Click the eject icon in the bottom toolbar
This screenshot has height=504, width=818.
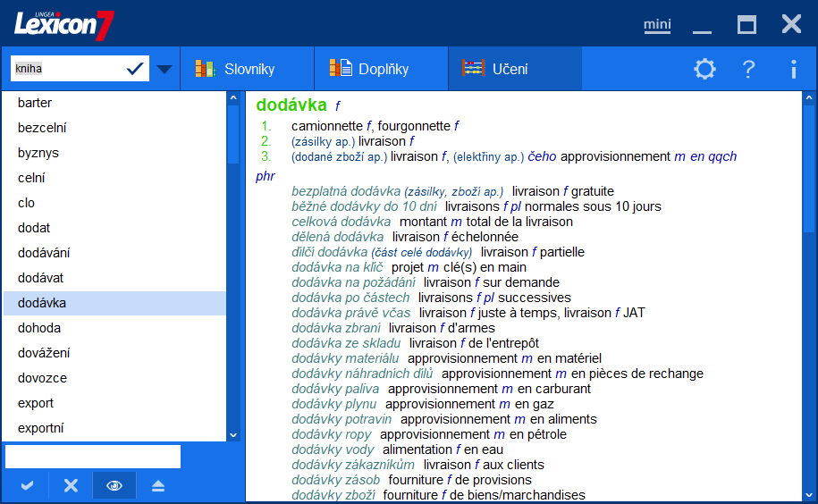[157, 485]
